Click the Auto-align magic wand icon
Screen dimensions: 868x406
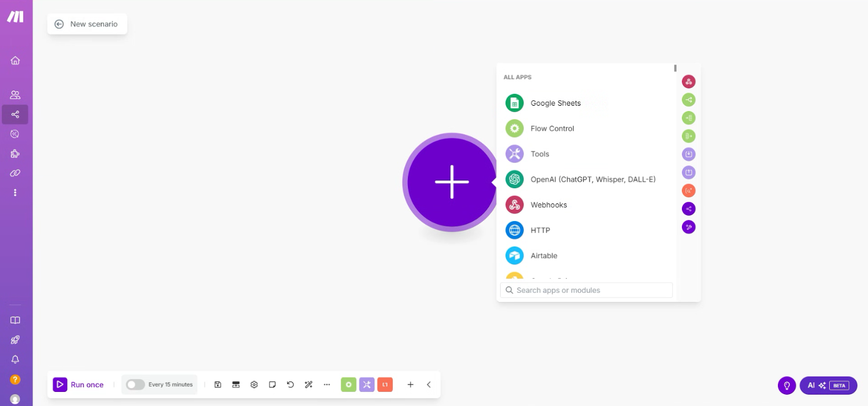(x=309, y=384)
